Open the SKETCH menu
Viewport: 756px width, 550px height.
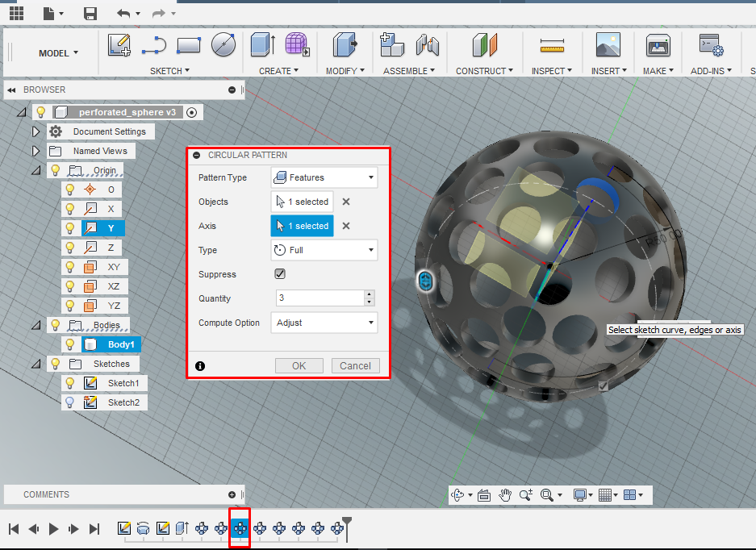click(x=169, y=71)
